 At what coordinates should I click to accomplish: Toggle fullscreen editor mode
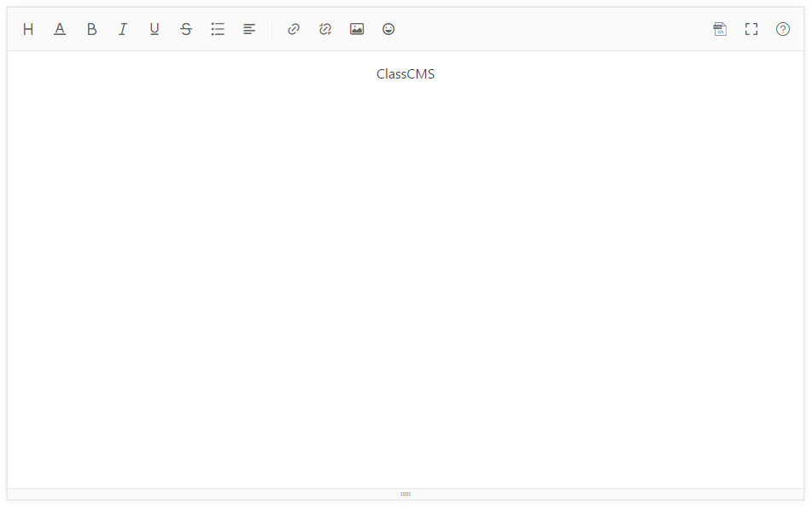click(x=751, y=29)
